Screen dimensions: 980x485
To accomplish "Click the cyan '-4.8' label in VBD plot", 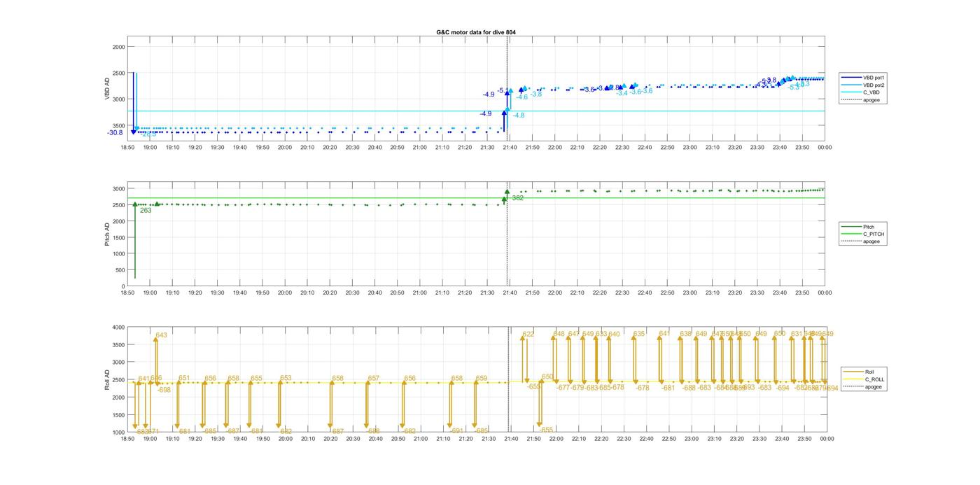I will pyautogui.click(x=518, y=115).
